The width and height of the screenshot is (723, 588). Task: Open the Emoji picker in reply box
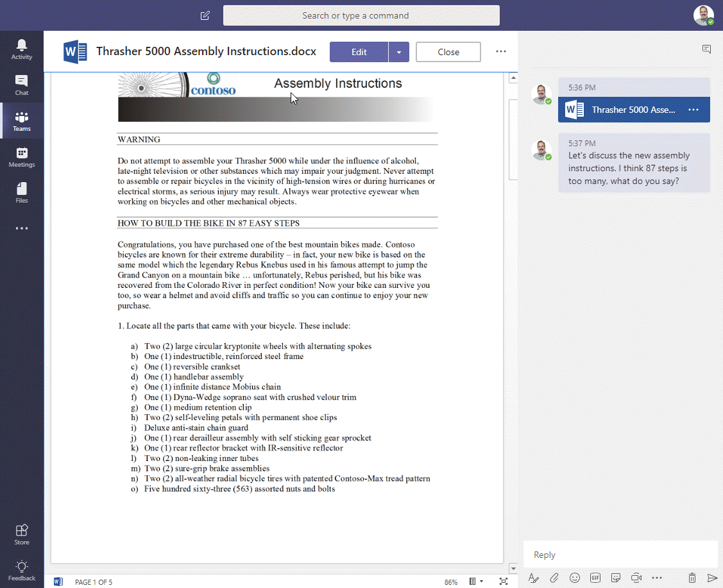coord(575,578)
